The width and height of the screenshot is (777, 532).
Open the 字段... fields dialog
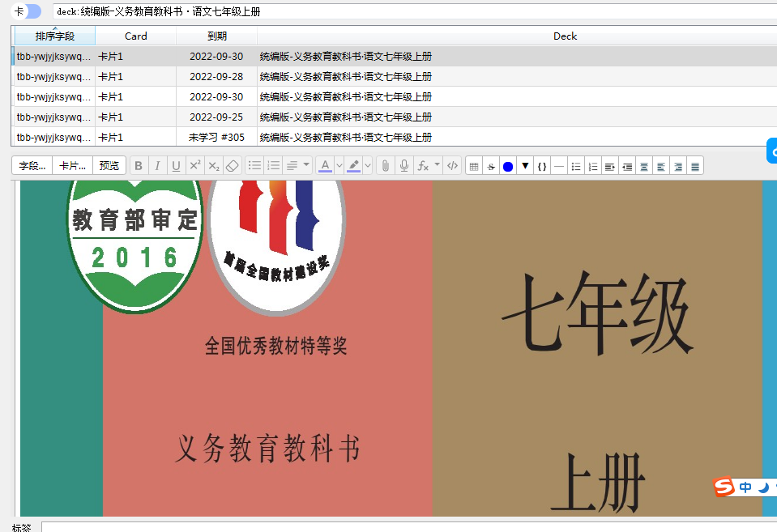(32, 166)
